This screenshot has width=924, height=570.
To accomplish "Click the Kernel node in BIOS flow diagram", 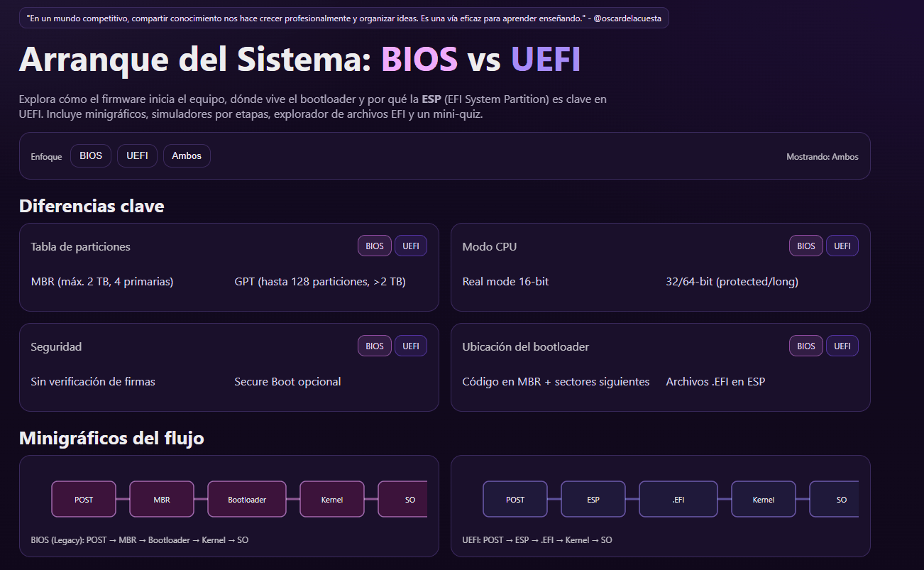I will (x=332, y=500).
